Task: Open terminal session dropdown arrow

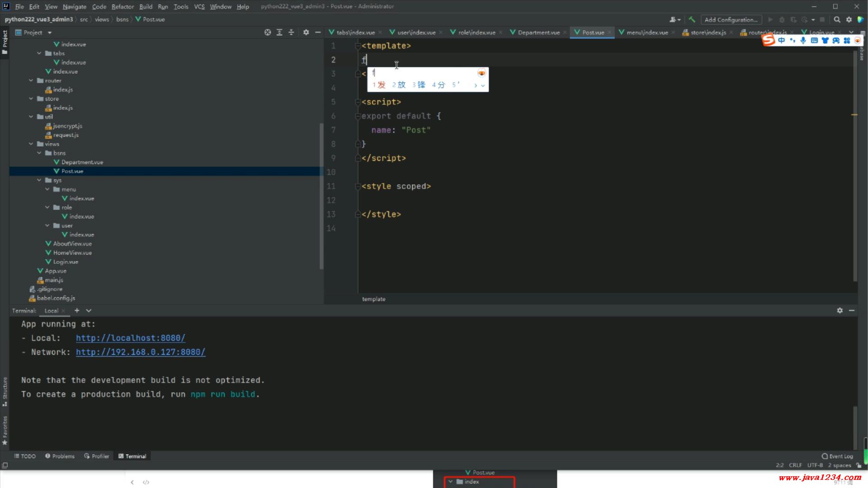Action: (x=89, y=310)
